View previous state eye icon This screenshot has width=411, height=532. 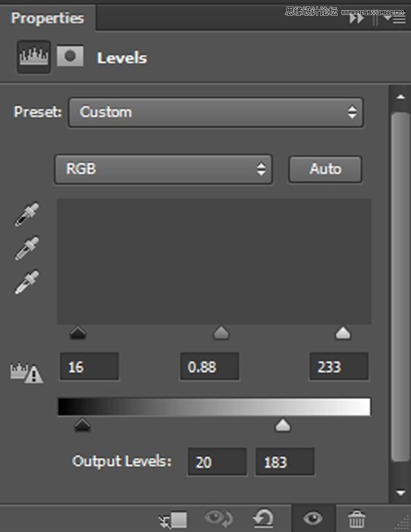219,518
